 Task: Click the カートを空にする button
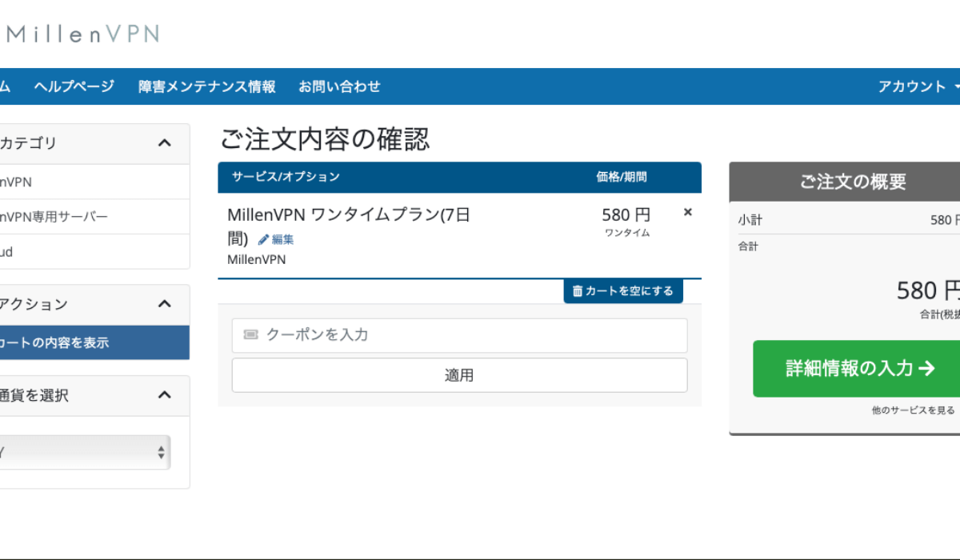click(x=623, y=291)
